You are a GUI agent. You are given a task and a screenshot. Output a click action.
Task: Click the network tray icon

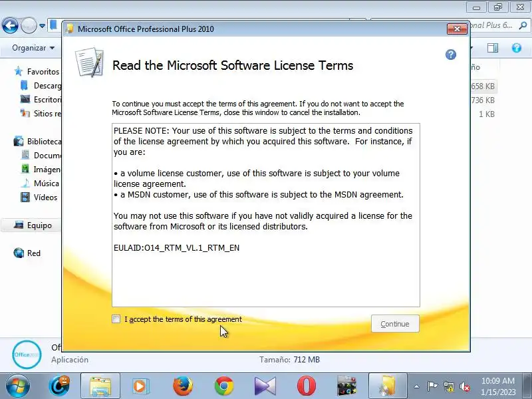tap(448, 386)
